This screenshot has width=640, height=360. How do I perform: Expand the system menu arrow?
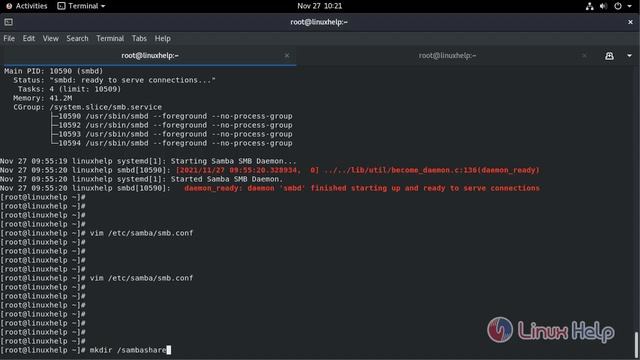click(x=629, y=6)
